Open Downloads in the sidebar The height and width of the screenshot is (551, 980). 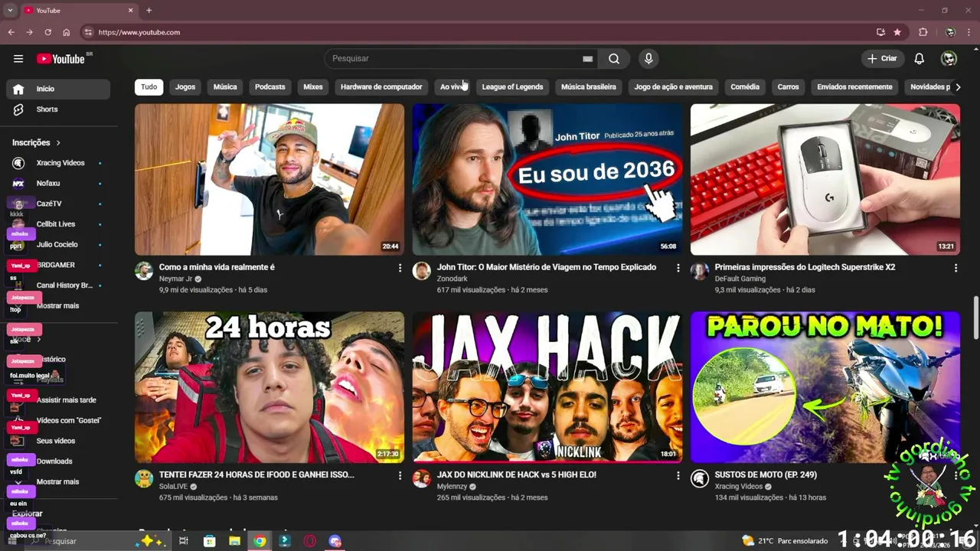58,461
